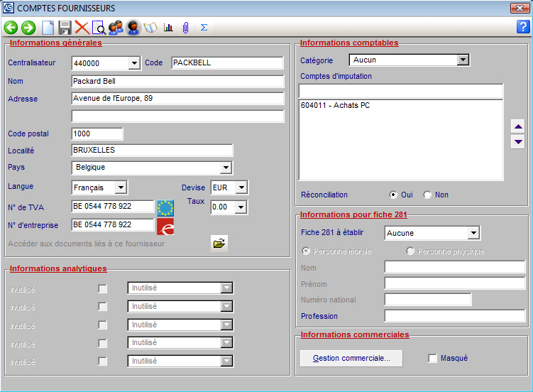This screenshot has height=392, width=533.
Task: Click the Gestion commerciale button
Action: point(351,359)
